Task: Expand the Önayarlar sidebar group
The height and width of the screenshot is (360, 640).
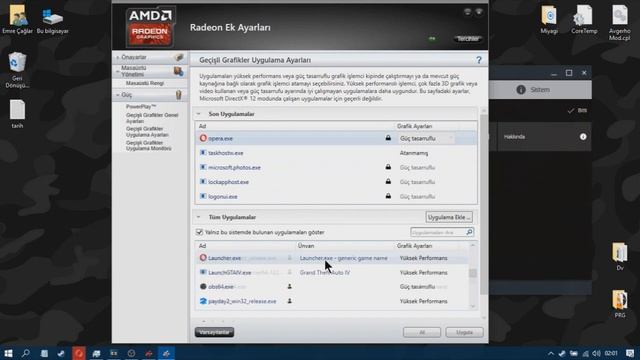Action: pos(118,58)
